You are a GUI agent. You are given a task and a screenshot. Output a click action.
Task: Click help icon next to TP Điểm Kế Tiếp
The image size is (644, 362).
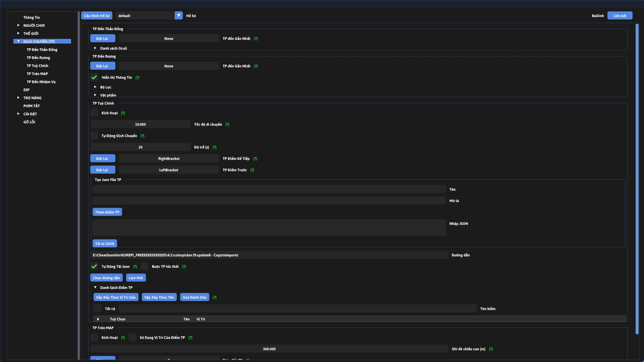point(255,159)
